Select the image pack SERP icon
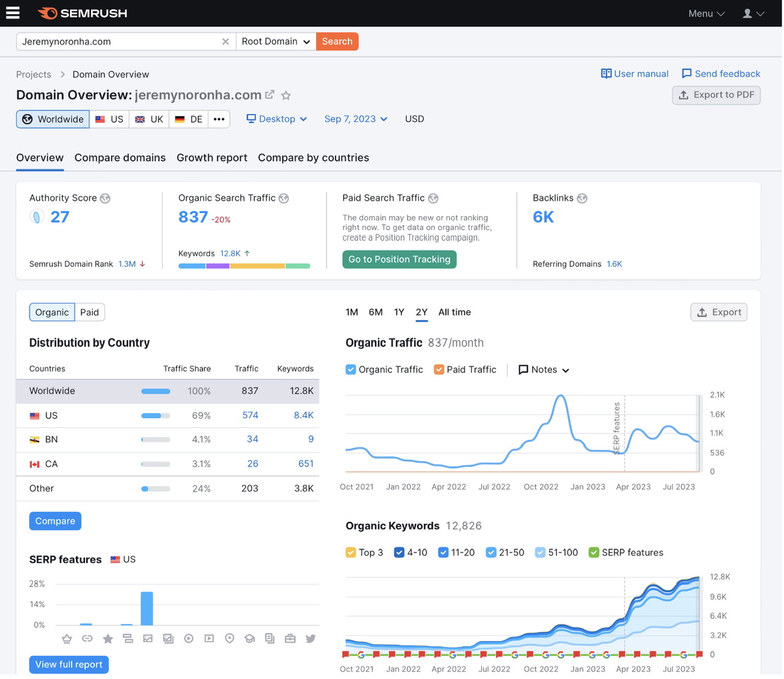The height and width of the screenshot is (679, 784). point(148,639)
